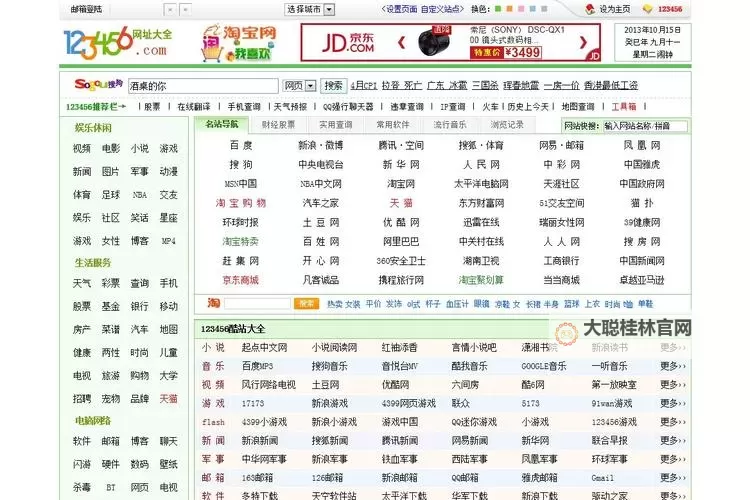Viewport: 750px width, 500px height.
Task: Show next JD banner product with right arrow
Action: (583, 43)
